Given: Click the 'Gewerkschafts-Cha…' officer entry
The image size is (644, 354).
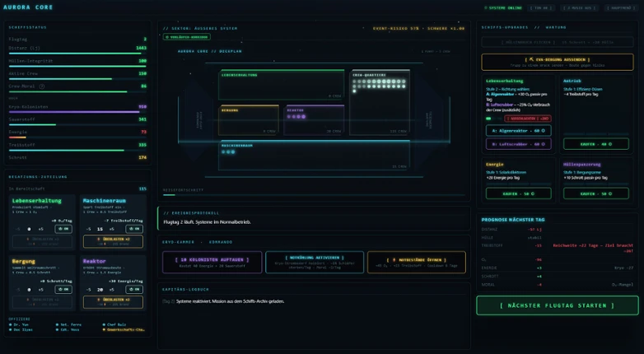Looking at the screenshot, I should tap(124, 330).
